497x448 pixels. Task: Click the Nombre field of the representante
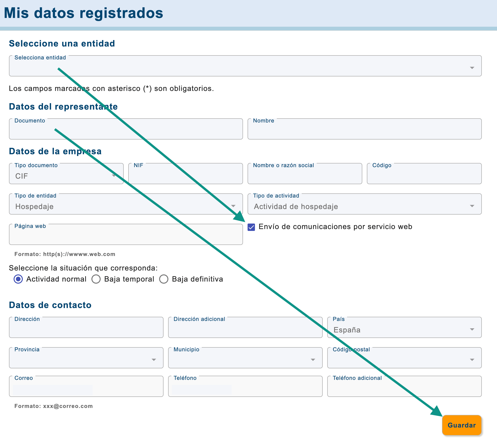pyautogui.click(x=365, y=129)
